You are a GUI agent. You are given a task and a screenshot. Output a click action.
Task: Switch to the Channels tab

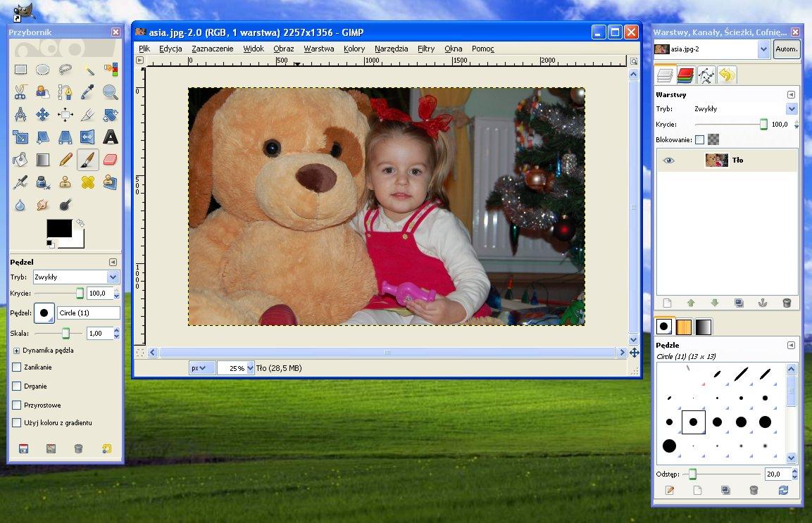pyautogui.click(x=685, y=75)
